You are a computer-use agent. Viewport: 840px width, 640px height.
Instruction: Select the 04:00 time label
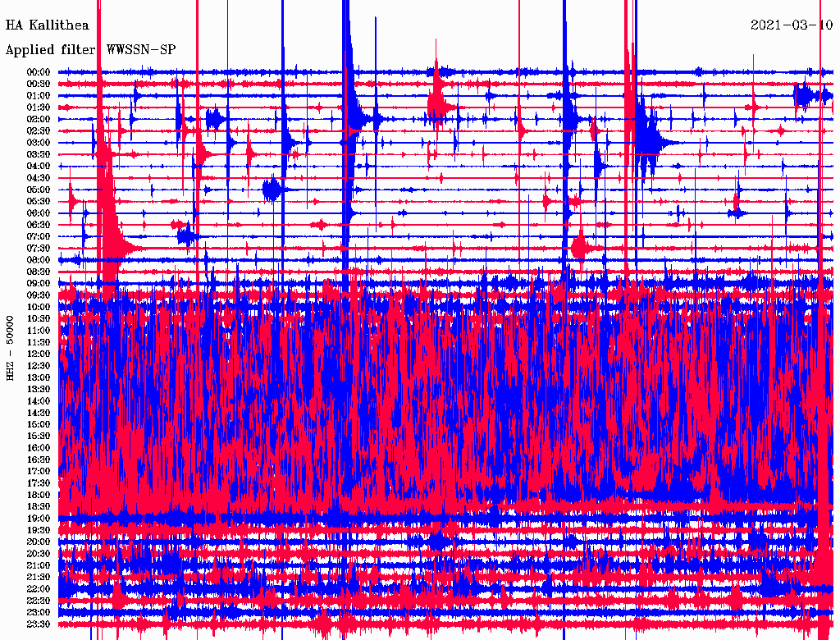(39, 167)
